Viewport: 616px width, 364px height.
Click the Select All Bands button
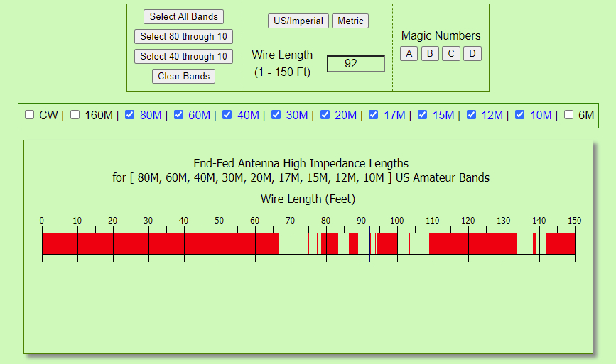click(x=183, y=16)
